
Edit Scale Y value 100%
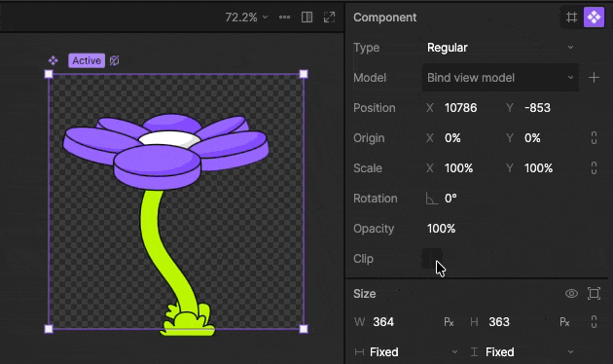click(x=538, y=168)
